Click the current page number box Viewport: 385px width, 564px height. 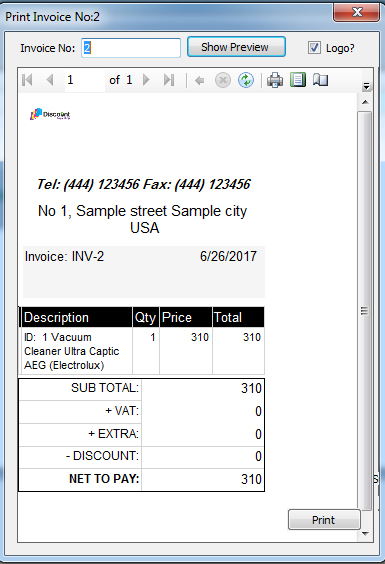point(85,80)
